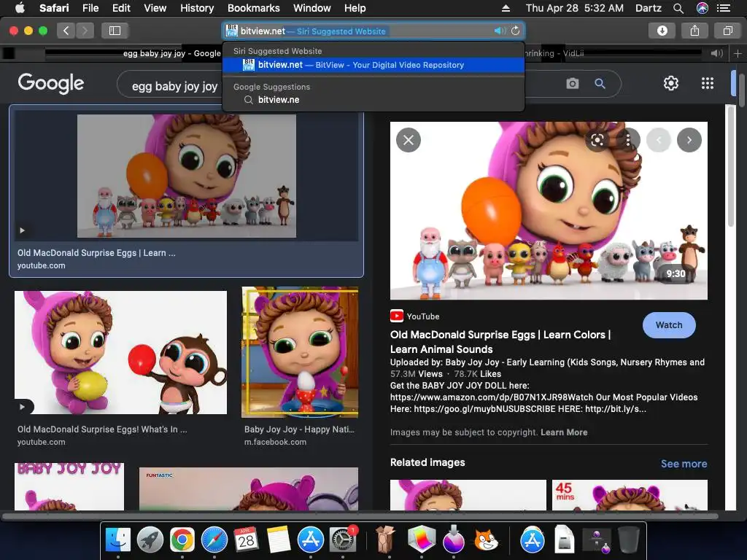The image size is (747, 560).
Task: Click Google search box text
Action: (x=174, y=86)
